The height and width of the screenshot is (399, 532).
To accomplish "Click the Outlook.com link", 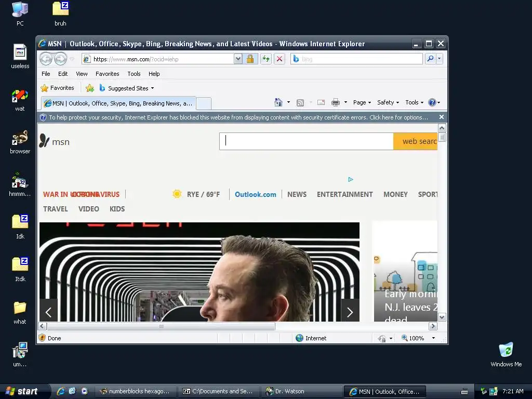I will pyautogui.click(x=256, y=194).
